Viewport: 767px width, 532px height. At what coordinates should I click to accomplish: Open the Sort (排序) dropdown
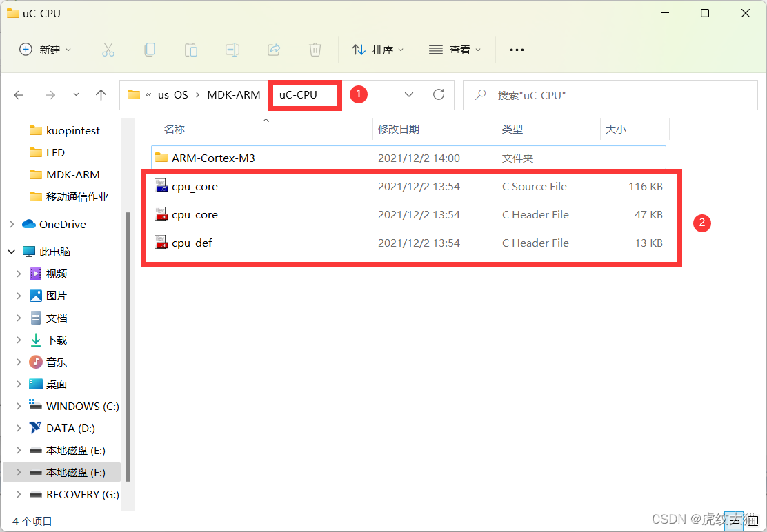[x=377, y=50]
